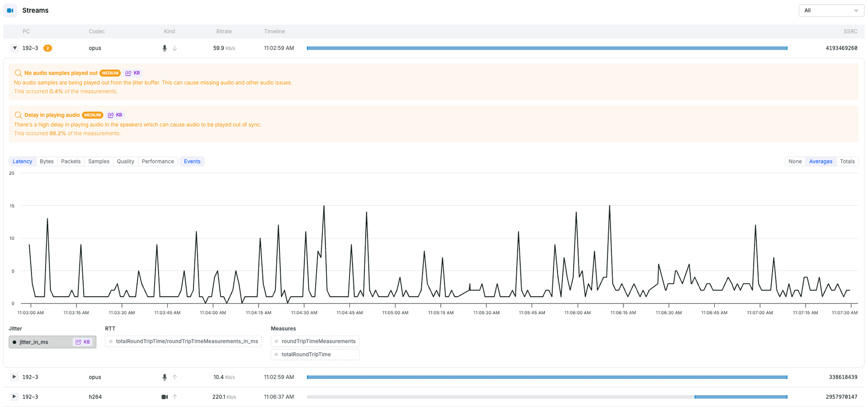Collapse the expanded 192-3 opus stream row

click(14, 48)
